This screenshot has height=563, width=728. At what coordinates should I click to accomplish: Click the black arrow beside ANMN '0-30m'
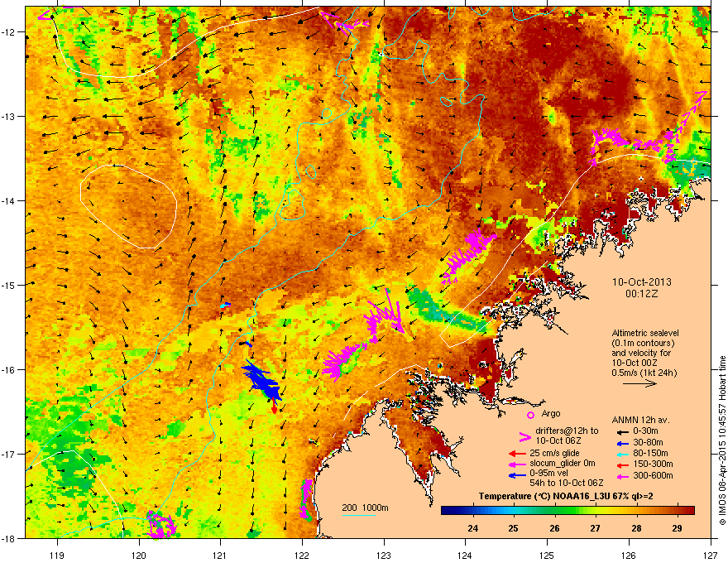coord(621,432)
